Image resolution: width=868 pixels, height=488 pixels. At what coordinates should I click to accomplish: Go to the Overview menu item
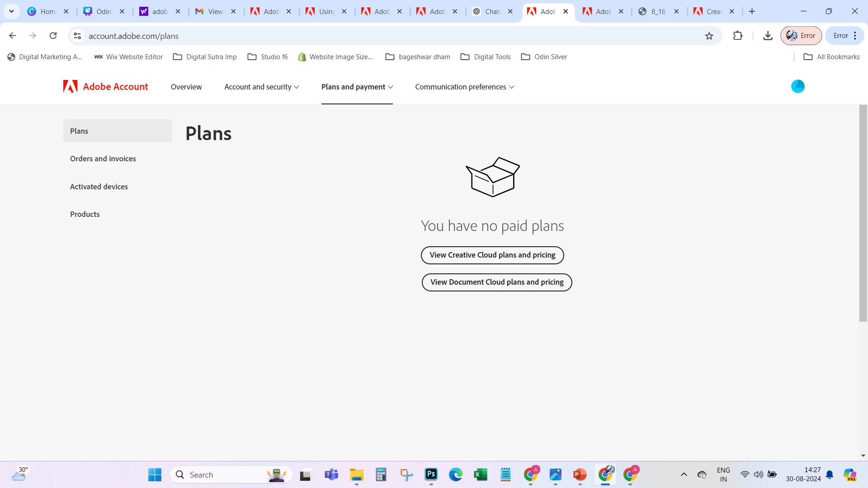pyautogui.click(x=186, y=87)
